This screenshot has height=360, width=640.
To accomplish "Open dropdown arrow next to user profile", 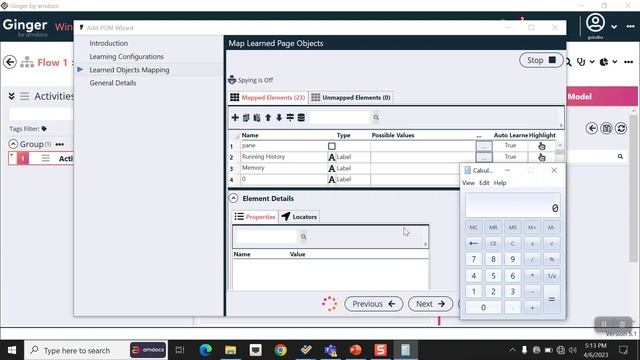I will tap(614, 27).
